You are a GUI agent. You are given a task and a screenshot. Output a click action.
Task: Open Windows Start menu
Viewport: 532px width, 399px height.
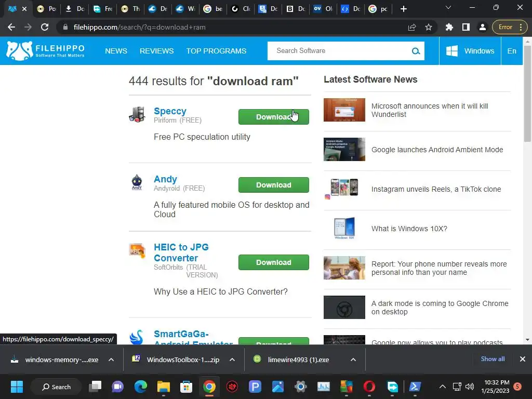pos(17,387)
